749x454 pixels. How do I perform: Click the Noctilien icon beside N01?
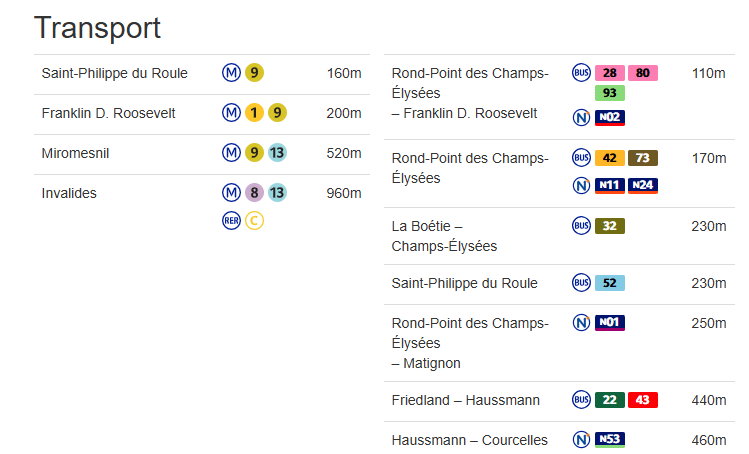click(x=581, y=323)
